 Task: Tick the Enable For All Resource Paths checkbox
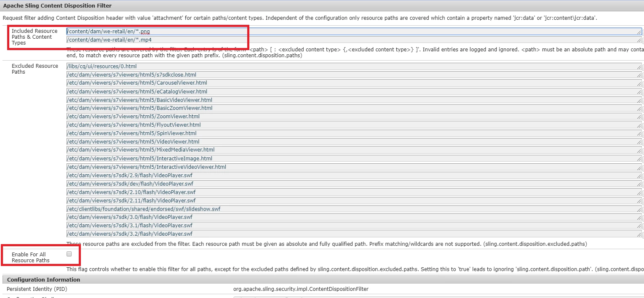coord(69,254)
